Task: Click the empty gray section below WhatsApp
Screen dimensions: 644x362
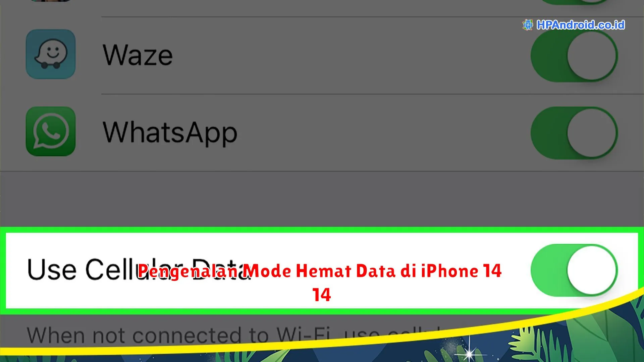Action: click(322, 199)
